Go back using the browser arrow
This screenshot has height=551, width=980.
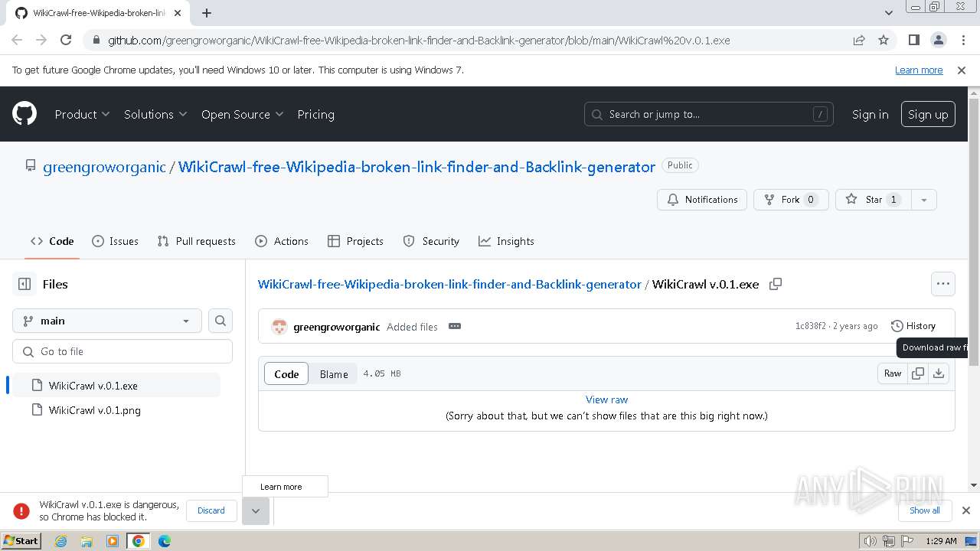17,40
